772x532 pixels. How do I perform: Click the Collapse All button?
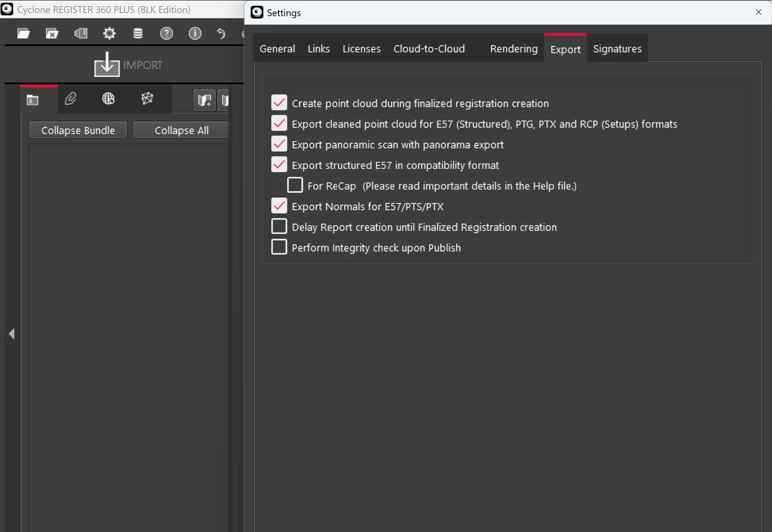click(181, 130)
